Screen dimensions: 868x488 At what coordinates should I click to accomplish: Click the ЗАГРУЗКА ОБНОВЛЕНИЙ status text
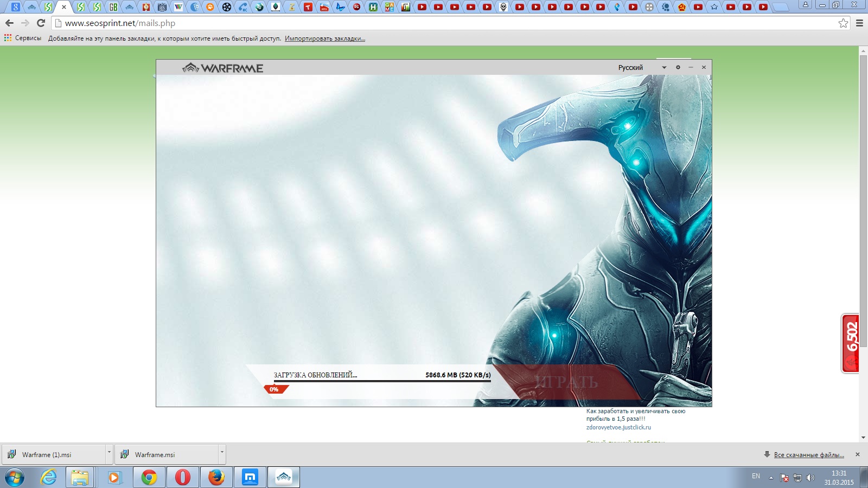click(315, 375)
